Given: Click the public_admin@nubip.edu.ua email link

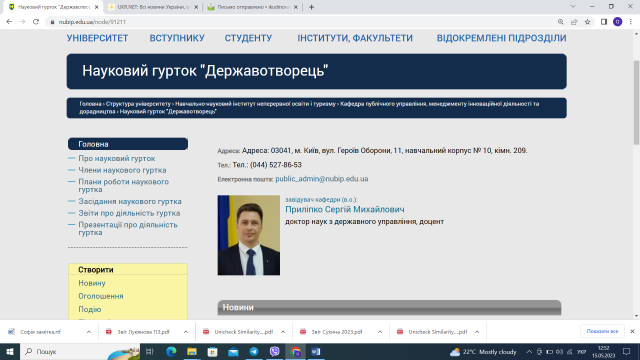Looking at the screenshot, I should 322,179.
